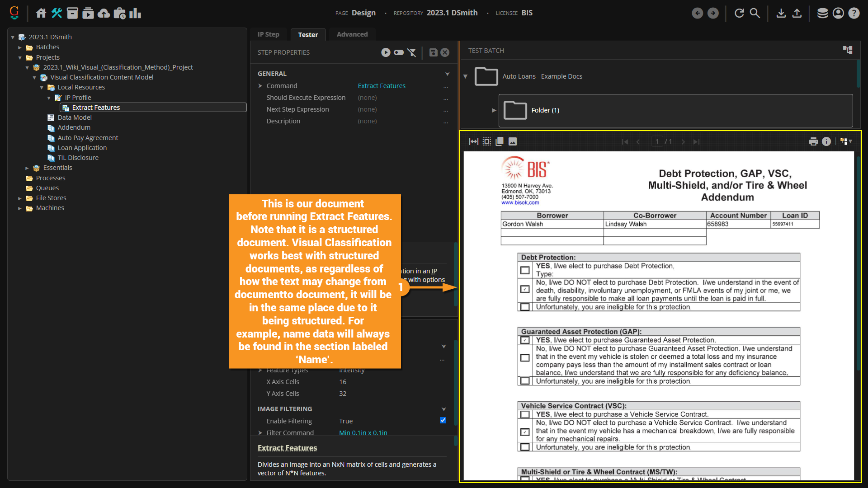Click the clear filter funnel icon

coord(412,52)
